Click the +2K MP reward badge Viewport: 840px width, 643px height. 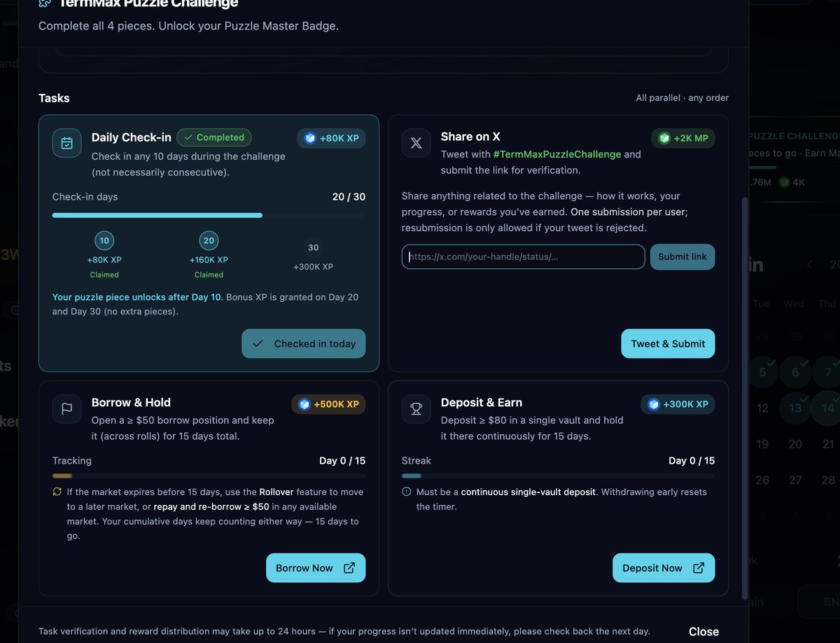point(683,138)
